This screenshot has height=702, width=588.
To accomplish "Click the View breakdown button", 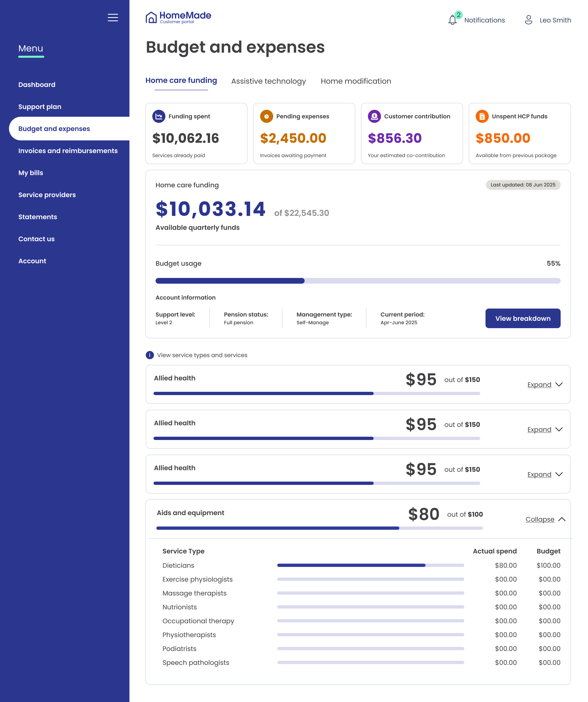I will point(523,318).
